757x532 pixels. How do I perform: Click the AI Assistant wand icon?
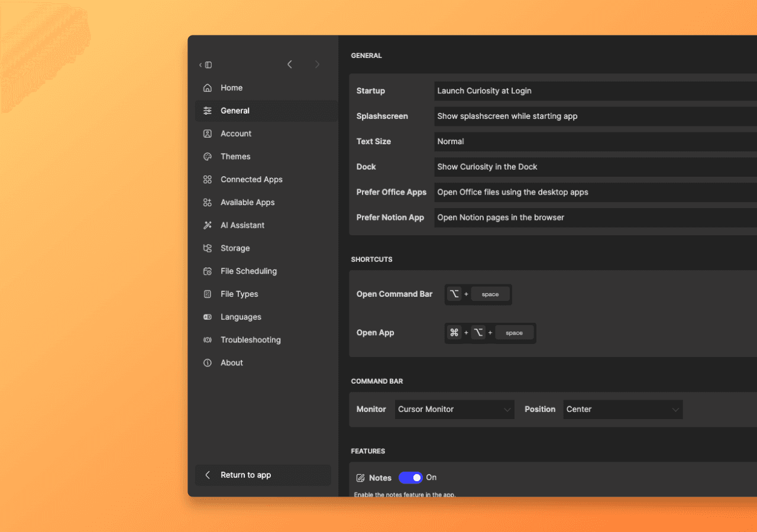(208, 225)
